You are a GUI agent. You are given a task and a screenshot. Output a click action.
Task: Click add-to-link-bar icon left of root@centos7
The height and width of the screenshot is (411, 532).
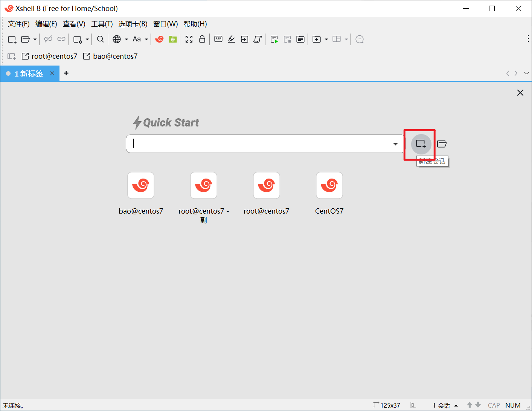[x=12, y=57]
